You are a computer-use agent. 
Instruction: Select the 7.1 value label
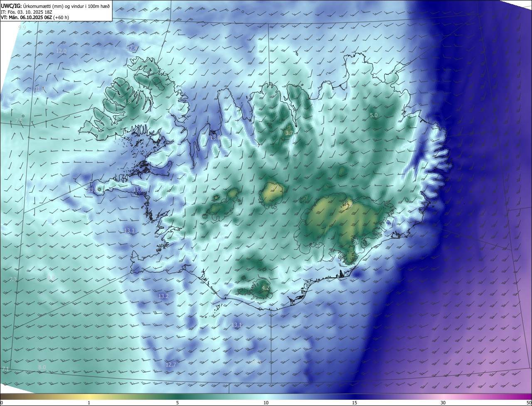(5, 369)
